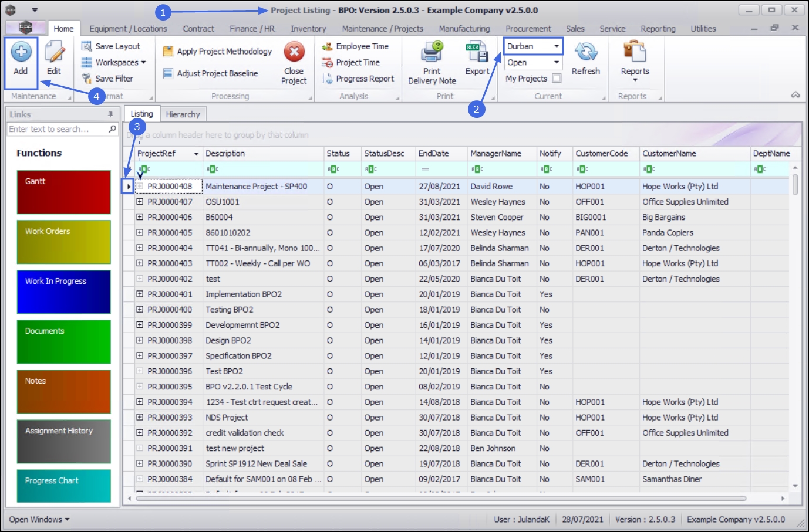This screenshot has height=532, width=809.
Task: Pin the Links panel
Action: 110,114
